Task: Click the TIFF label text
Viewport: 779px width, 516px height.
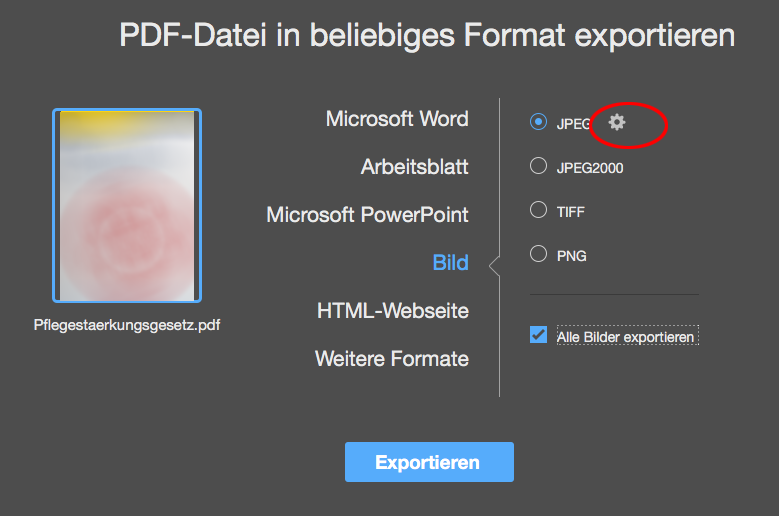Action: tap(570, 212)
